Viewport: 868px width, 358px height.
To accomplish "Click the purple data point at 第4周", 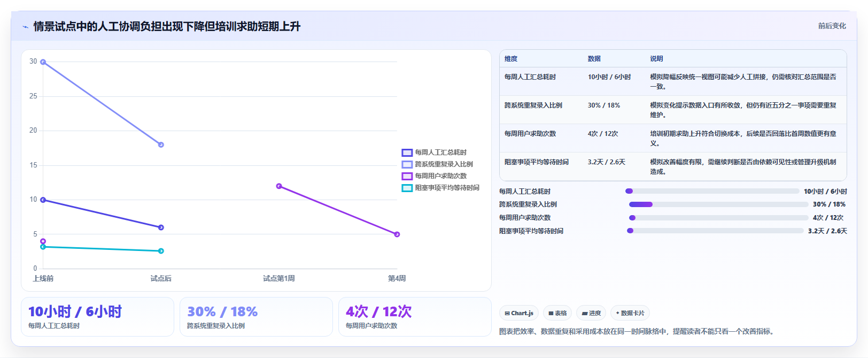I will [x=397, y=234].
